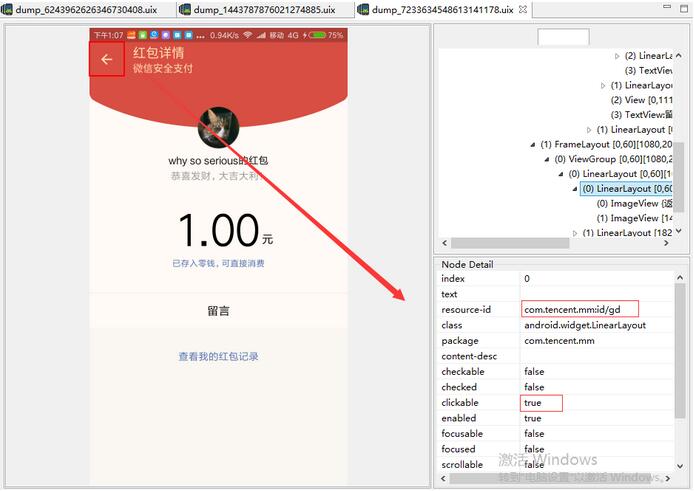Click the Node Detail vertical scrollbar thumb
694x491 pixels.
(x=680, y=351)
